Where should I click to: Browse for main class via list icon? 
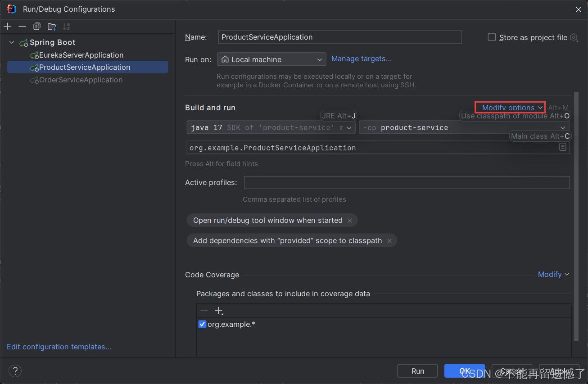563,147
